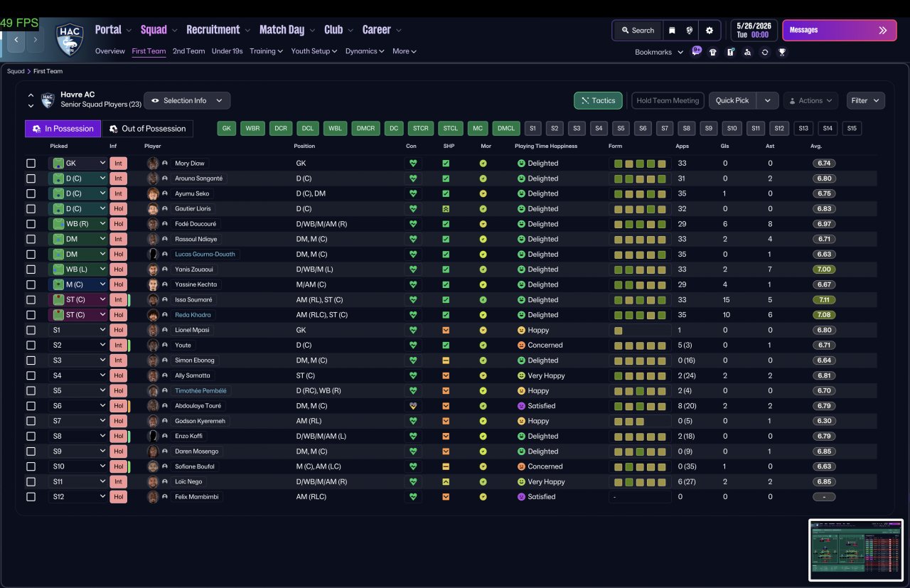Click Issa Soumaré's morale icon
This screenshot has width=910, height=588.
(483, 300)
